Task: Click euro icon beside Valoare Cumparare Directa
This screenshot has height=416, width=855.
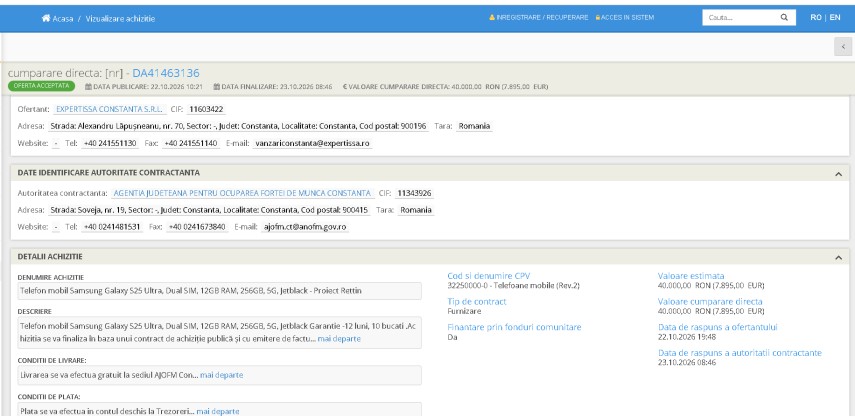Action: point(345,87)
